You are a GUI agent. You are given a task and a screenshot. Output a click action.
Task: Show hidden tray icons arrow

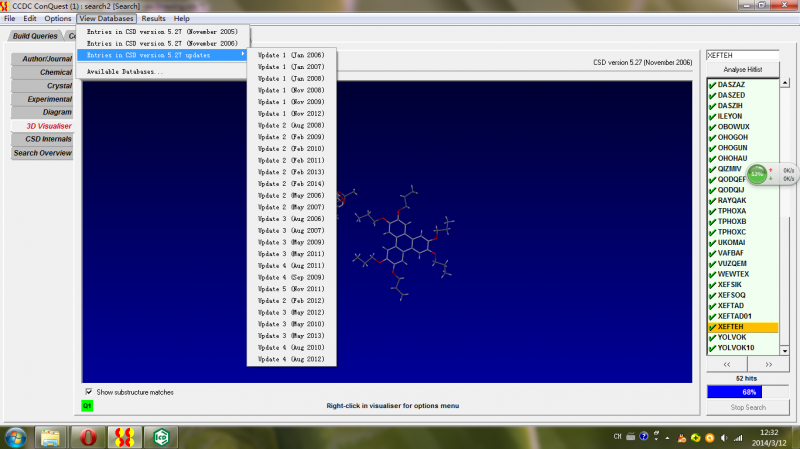667,438
